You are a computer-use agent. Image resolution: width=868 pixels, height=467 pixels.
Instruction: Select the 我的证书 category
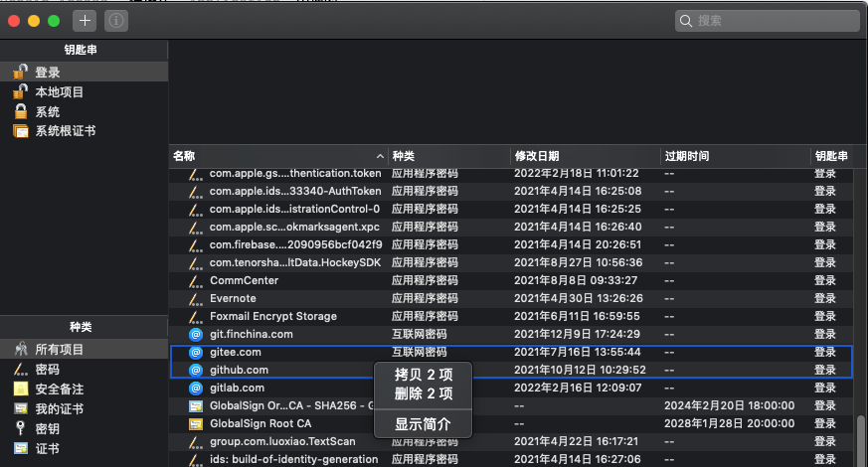tap(84, 409)
